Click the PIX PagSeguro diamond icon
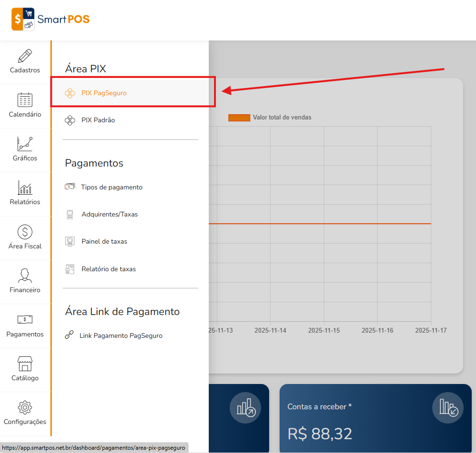This screenshot has height=453, width=476. click(70, 93)
